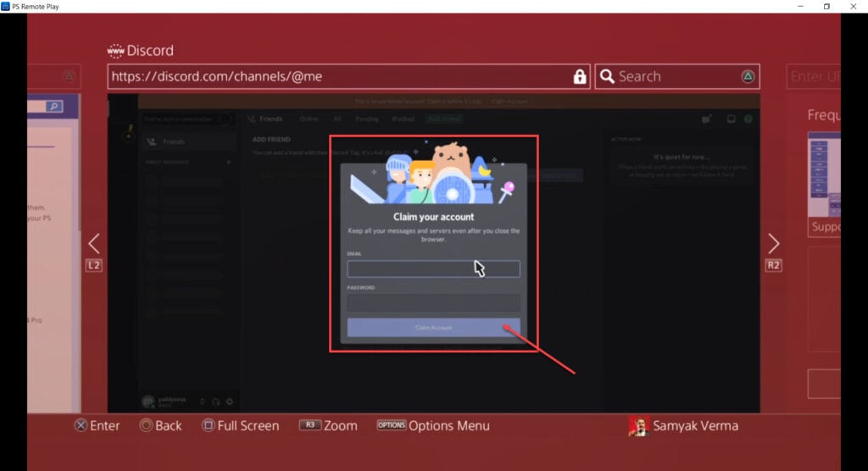Image resolution: width=868 pixels, height=471 pixels.
Task: Click the circle Back hint
Action: [160, 425]
